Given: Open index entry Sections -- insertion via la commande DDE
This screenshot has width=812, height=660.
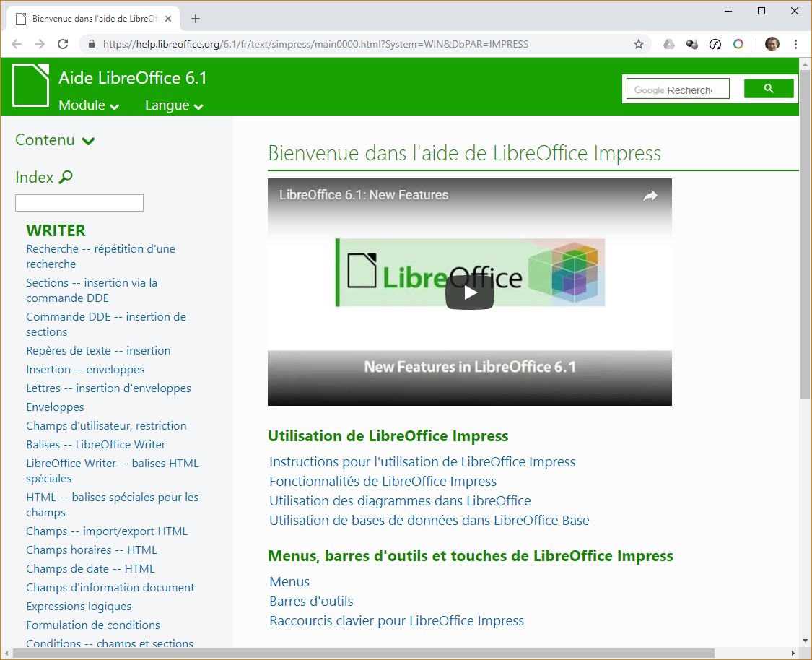Looking at the screenshot, I should (92, 290).
